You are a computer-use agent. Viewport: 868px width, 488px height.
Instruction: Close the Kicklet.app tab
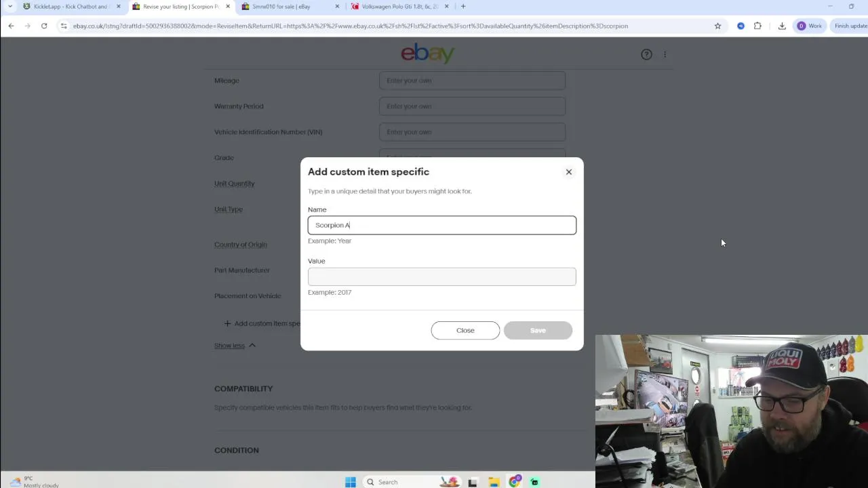click(118, 7)
